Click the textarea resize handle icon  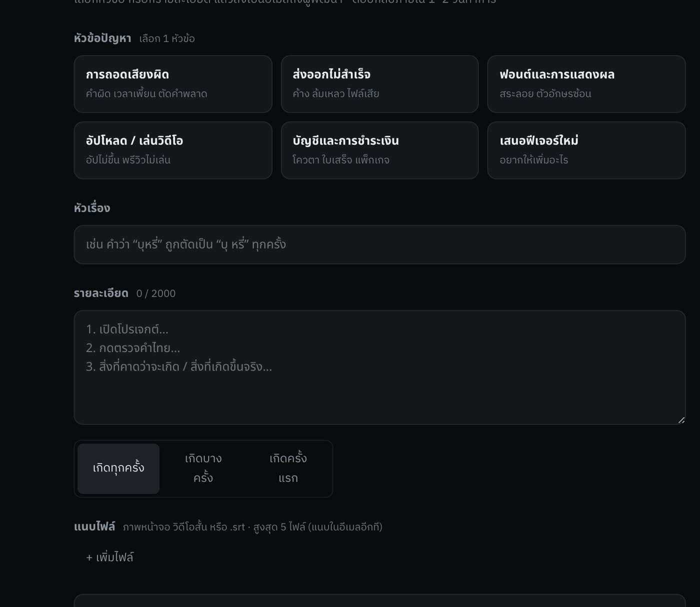point(681,420)
